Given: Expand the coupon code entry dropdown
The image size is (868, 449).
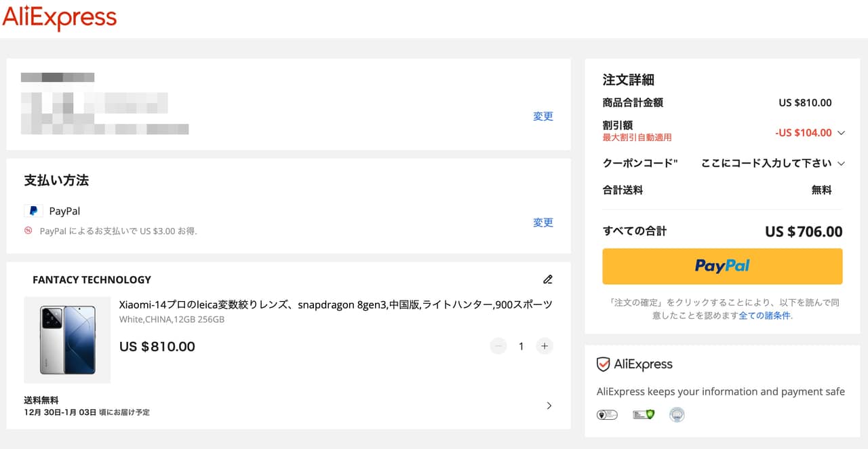Looking at the screenshot, I should click(841, 163).
